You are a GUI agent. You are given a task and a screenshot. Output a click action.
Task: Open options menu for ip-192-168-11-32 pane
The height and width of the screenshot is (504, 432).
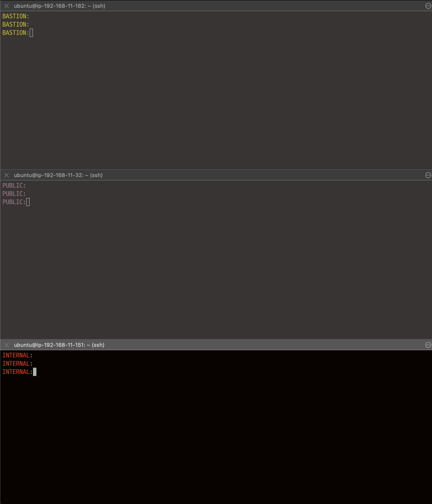tap(428, 175)
